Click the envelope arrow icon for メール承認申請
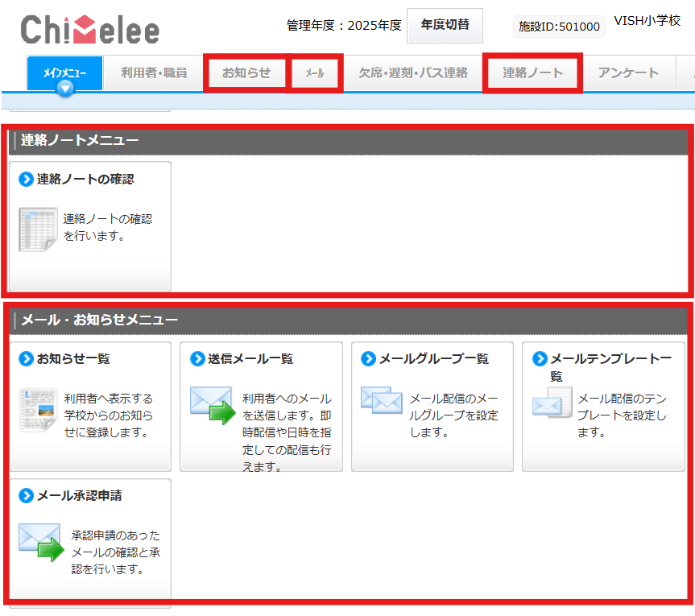The width and height of the screenshot is (695, 616). [x=40, y=543]
